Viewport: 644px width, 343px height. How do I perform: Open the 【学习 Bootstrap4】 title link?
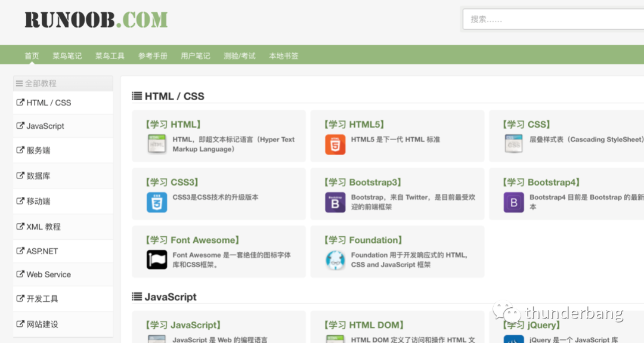(541, 183)
